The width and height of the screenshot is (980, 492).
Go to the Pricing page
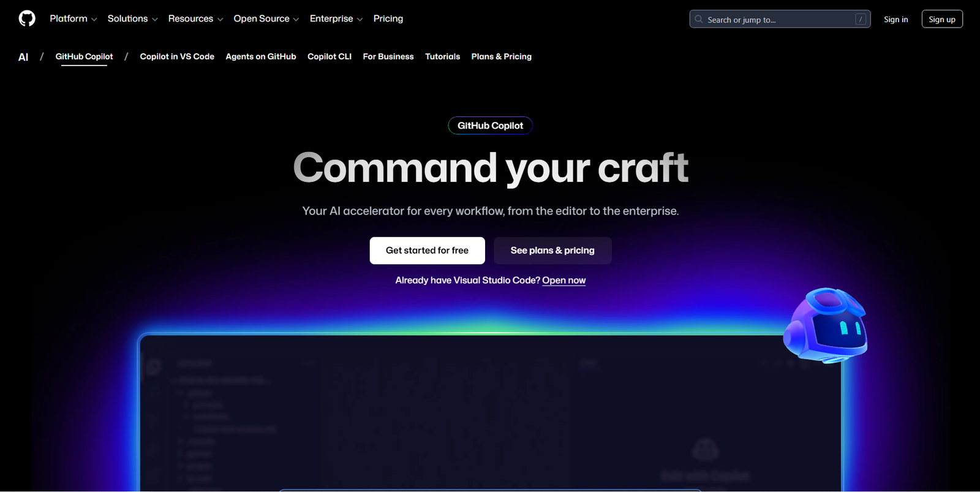(x=388, y=19)
